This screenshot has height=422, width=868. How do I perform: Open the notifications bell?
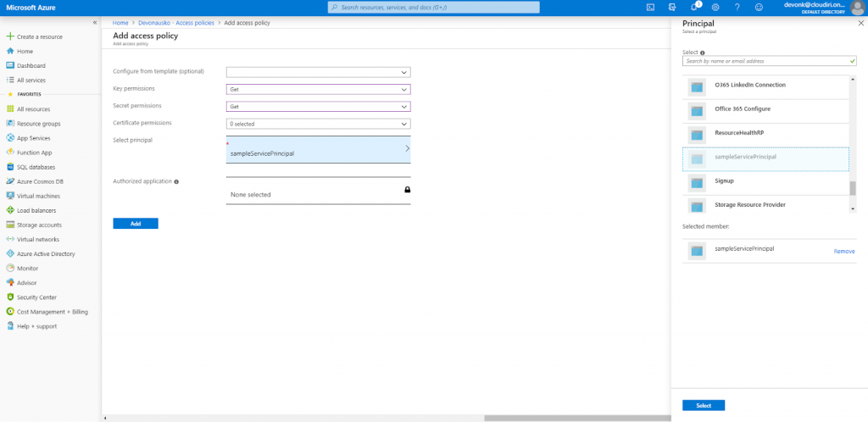(x=694, y=7)
